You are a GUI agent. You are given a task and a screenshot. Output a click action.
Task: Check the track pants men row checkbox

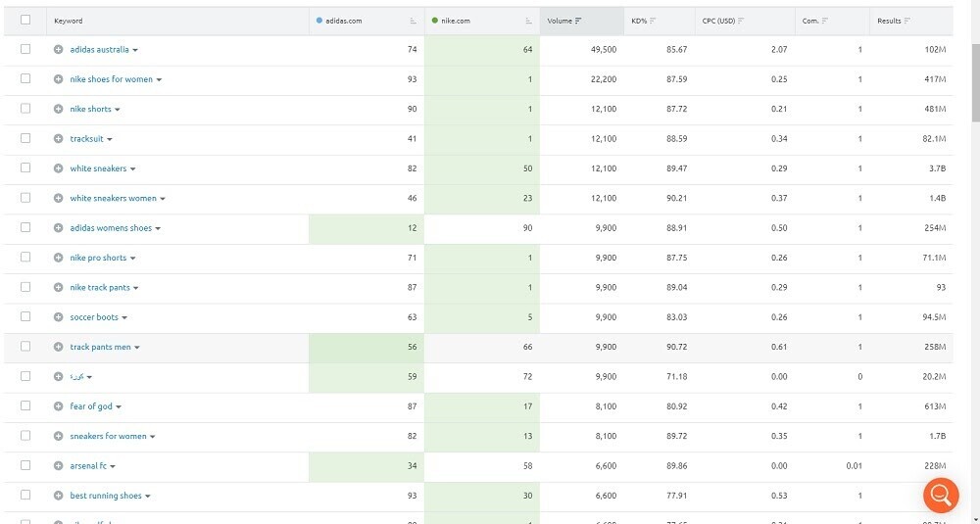[x=25, y=346]
